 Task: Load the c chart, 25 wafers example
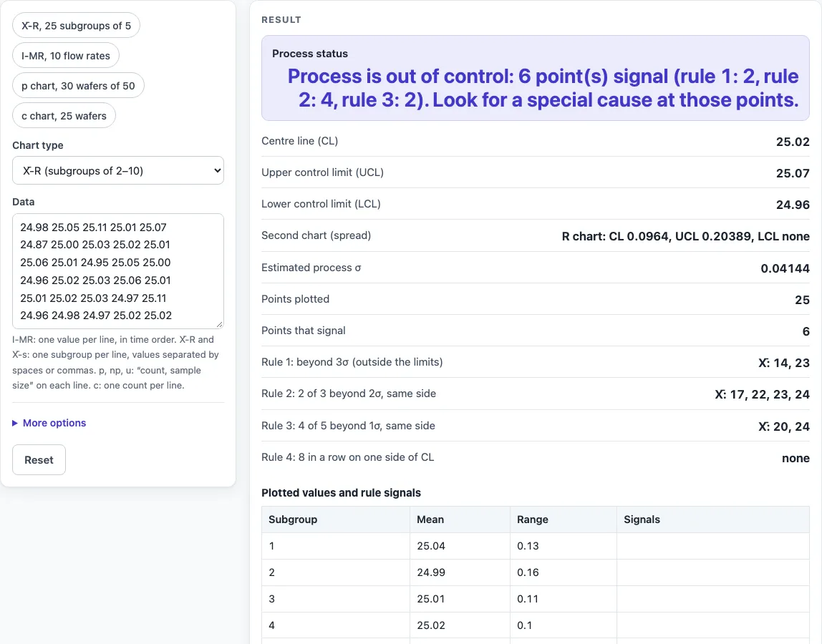[64, 116]
